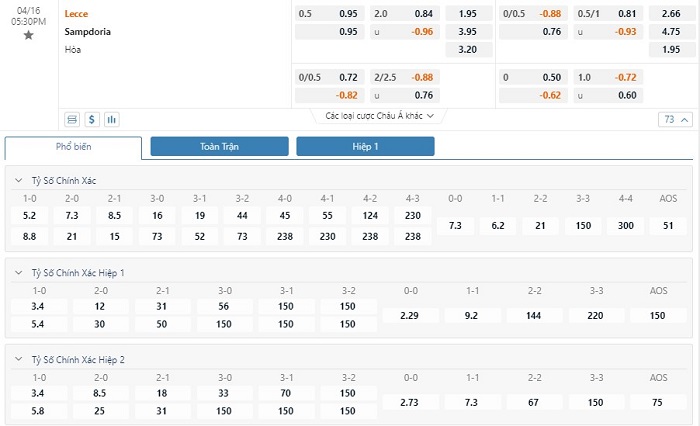This screenshot has height=426, width=700.
Task: Pick draw odds 3.20 for Hòa
Action: [468, 50]
